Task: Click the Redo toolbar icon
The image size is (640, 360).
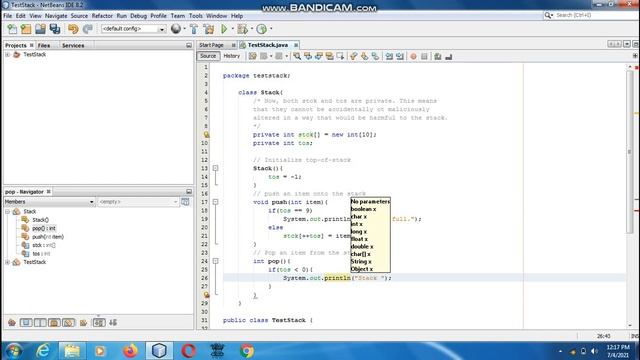Action: pyautogui.click(x=87, y=29)
